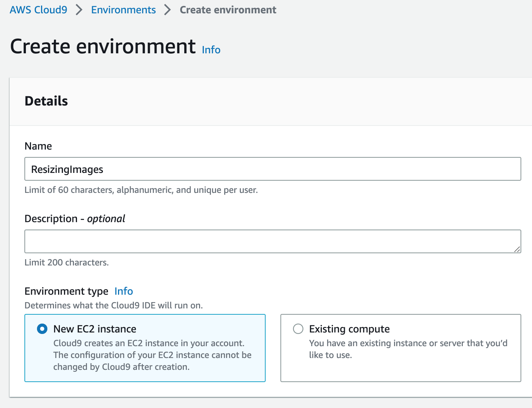Open Info link next to Environment type
Image resolution: width=532 pixels, height=408 pixels.
124,291
